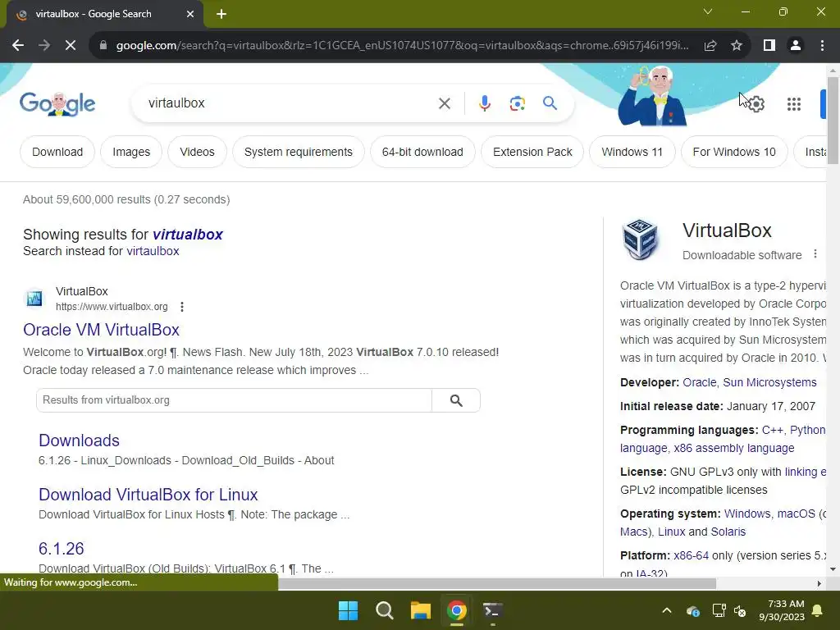This screenshot has height=630, width=840.
Task: Open the x86-64 platform link
Action: pyautogui.click(x=691, y=555)
